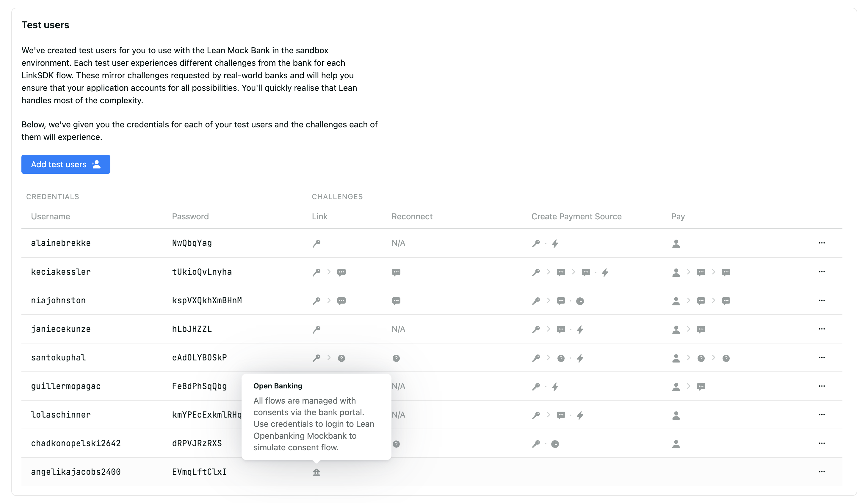Click the clock icon in chadkonopelski2642 row
Image resolution: width=868 pixels, height=503 pixels.
tap(555, 444)
